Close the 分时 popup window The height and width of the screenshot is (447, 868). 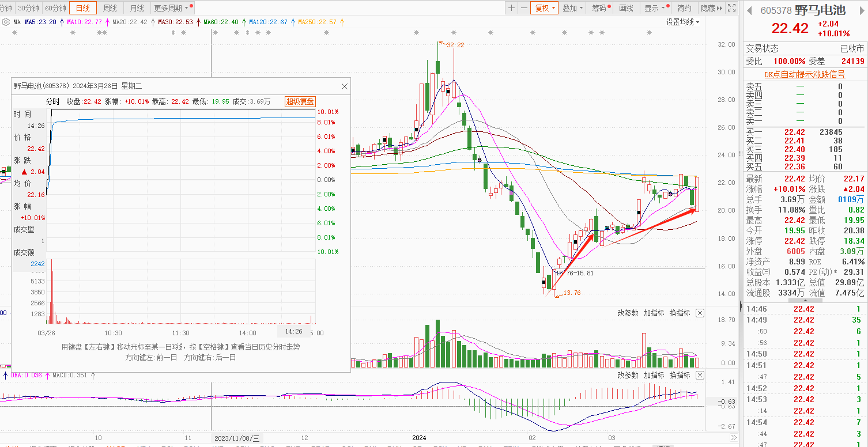[x=345, y=86]
